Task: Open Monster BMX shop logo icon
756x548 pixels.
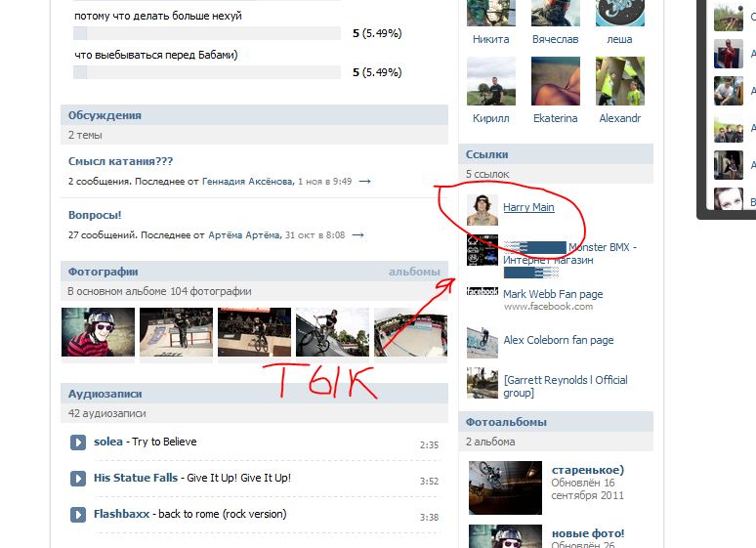Action: (483, 250)
